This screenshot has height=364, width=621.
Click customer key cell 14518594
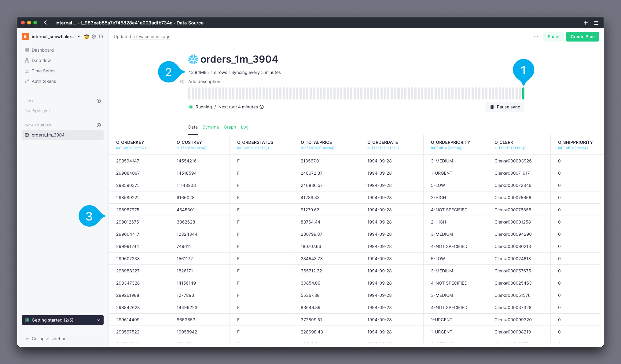point(199,173)
